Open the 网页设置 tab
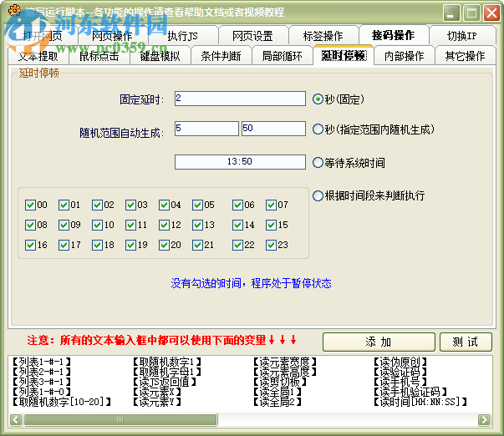This screenshot has height=436, width=504. (x=252, y=36)
